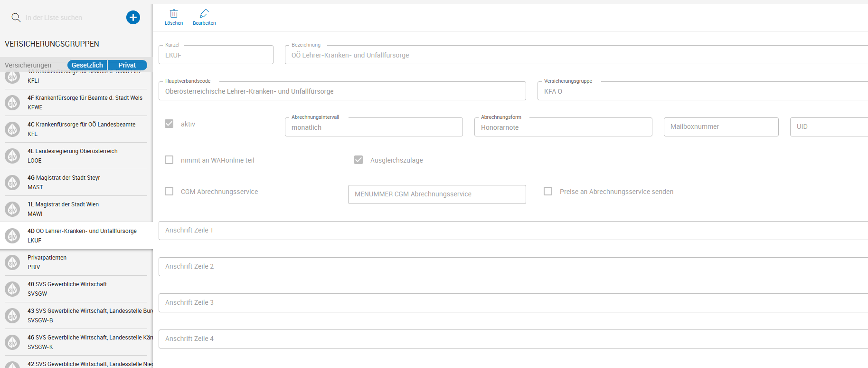868x368 pixels.
Task: Click the SV icon beside SVSGW-B
Action: [12, 315]
